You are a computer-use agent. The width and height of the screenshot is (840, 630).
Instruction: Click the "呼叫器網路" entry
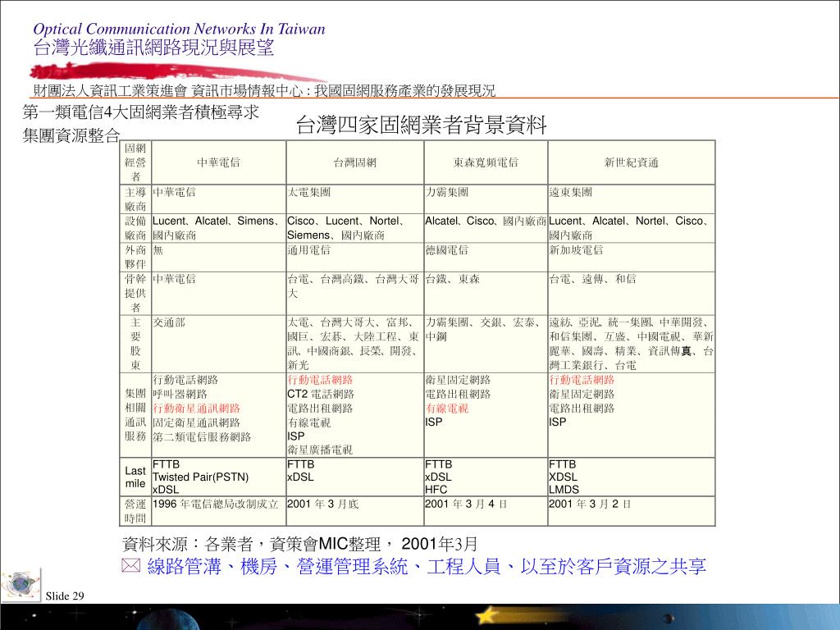180,395
